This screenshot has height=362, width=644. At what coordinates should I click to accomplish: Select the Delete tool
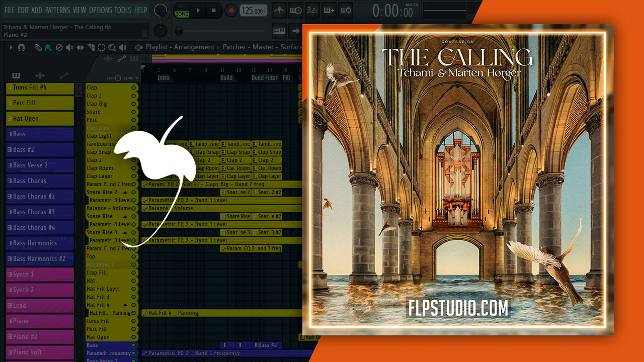(x=59, y=47)
